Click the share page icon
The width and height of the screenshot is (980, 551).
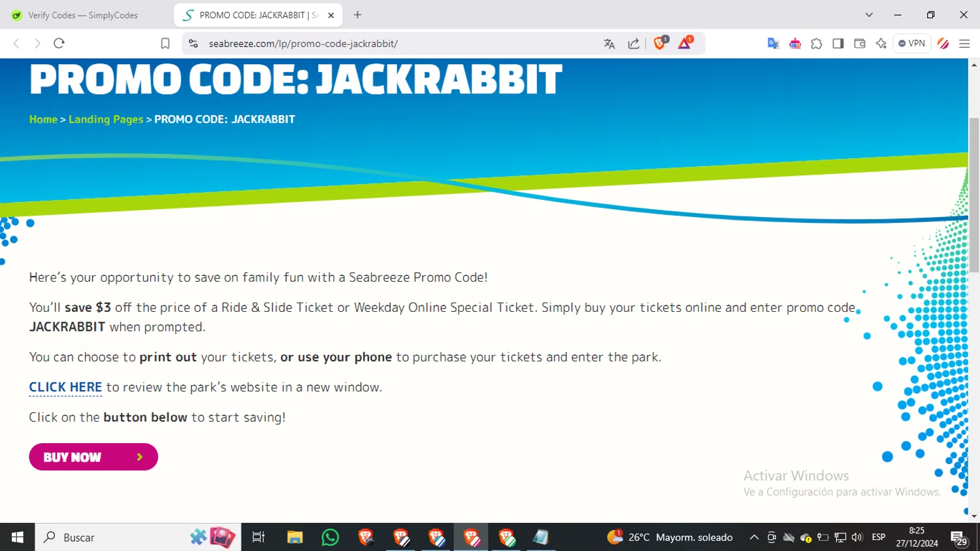[x=634, y=44]
